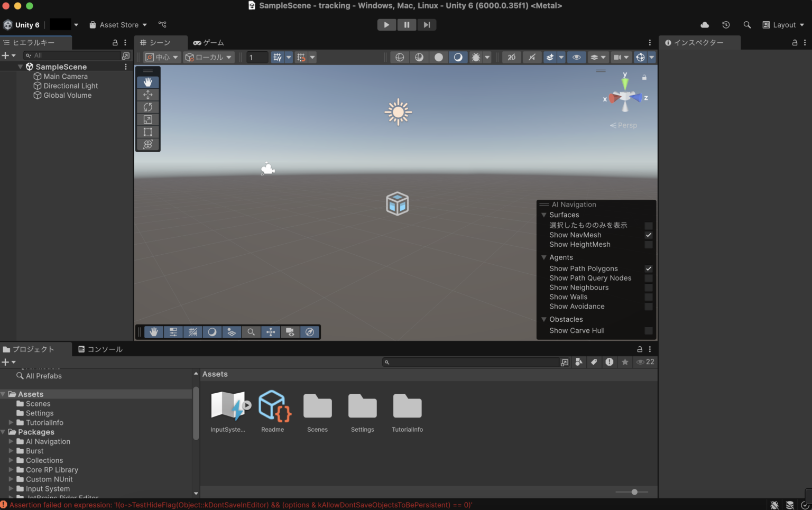
Task: Enable Show Neighbours under Agents
Action: pos(649,288)
